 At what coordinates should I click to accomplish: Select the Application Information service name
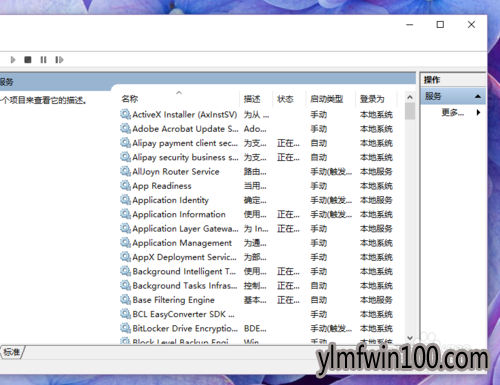tap(179, 214)
